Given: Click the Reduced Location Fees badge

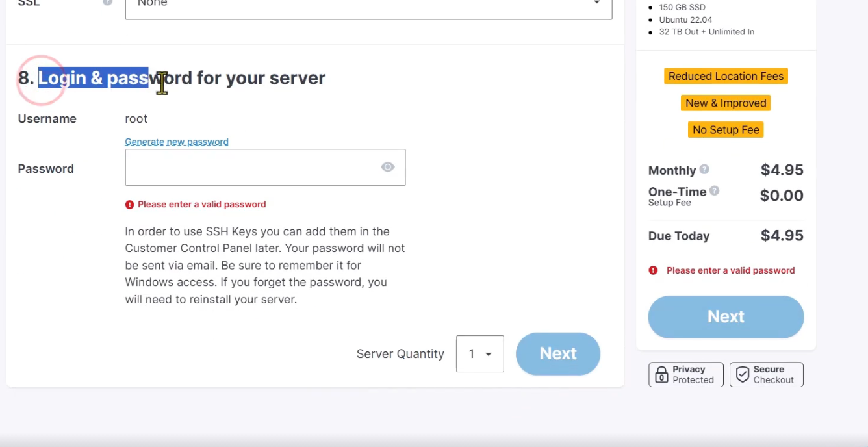Looking at the screenshot, I should click(726, 76).
